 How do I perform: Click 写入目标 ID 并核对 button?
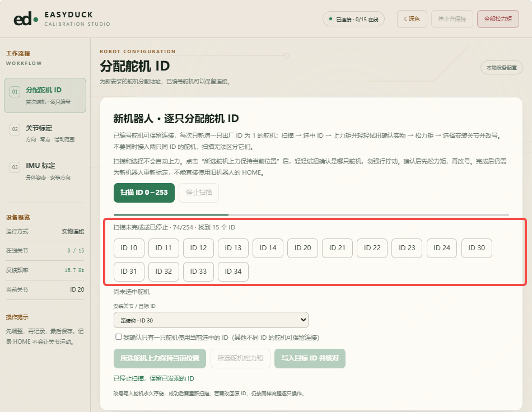point(310,358)
